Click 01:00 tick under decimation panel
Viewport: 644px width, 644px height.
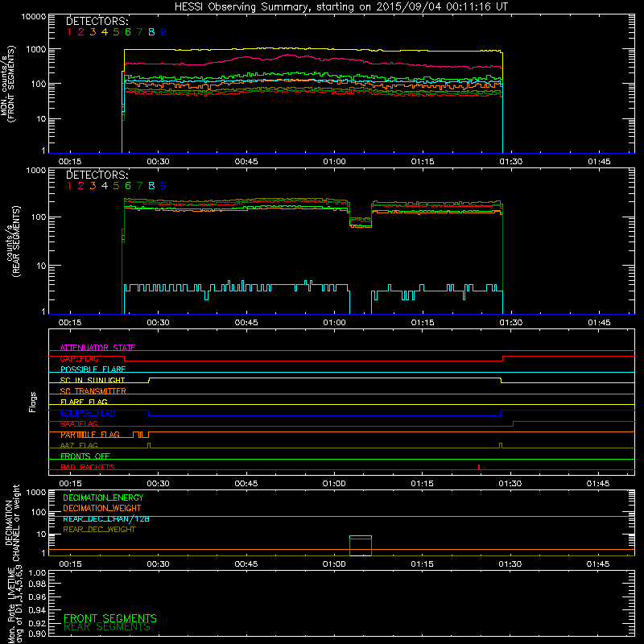click(334, 564)
